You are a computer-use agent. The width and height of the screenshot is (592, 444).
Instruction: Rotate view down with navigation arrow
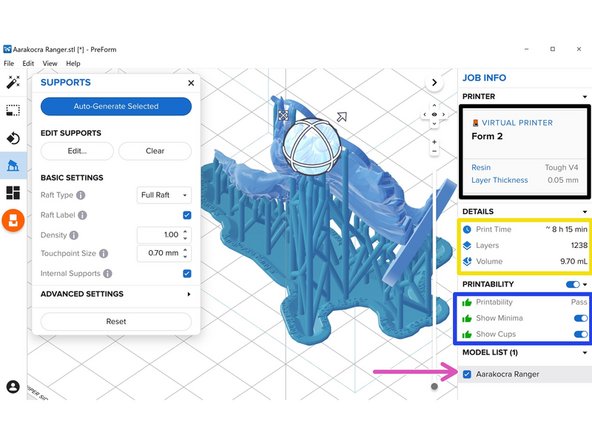pos(434,123)
